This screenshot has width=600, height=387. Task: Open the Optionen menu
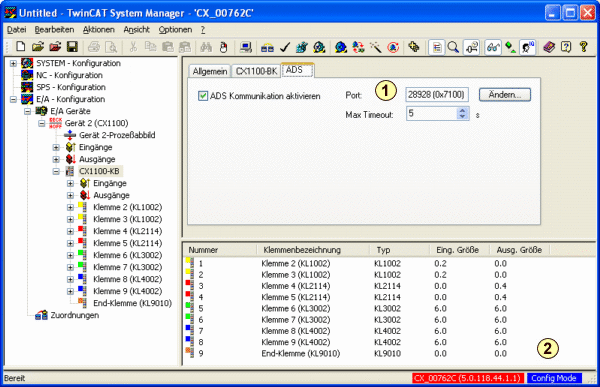click(x=175, y=29)
